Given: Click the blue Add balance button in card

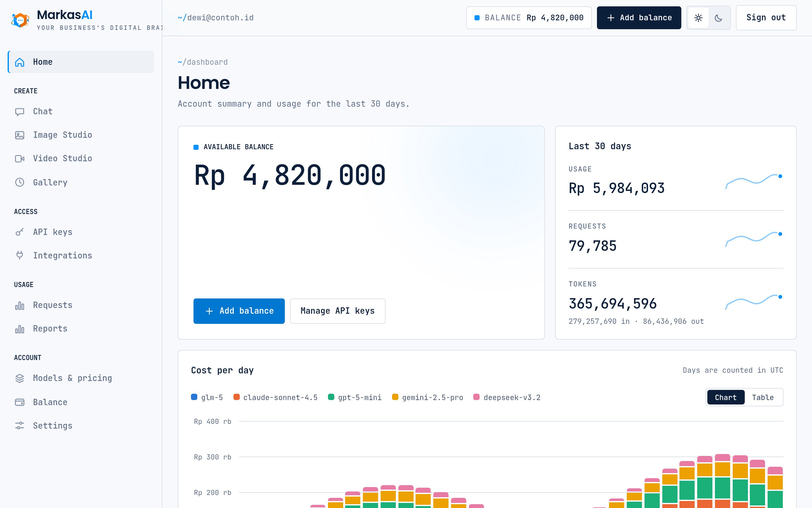Looking at the screenshot, I should pyautogui.click(x=239, y=311).
